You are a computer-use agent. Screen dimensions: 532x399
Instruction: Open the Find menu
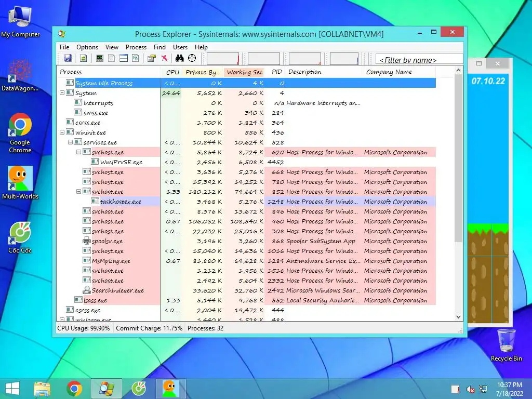[159, 47]
